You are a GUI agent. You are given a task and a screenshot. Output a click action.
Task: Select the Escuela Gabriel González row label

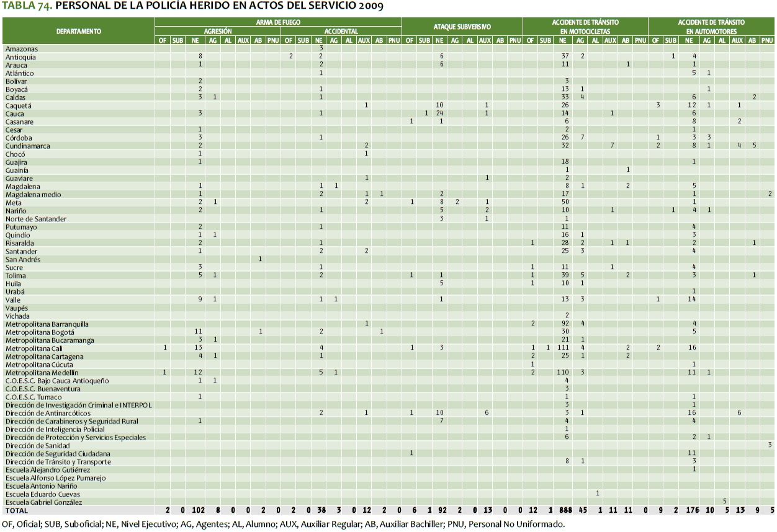click(43, 502)
